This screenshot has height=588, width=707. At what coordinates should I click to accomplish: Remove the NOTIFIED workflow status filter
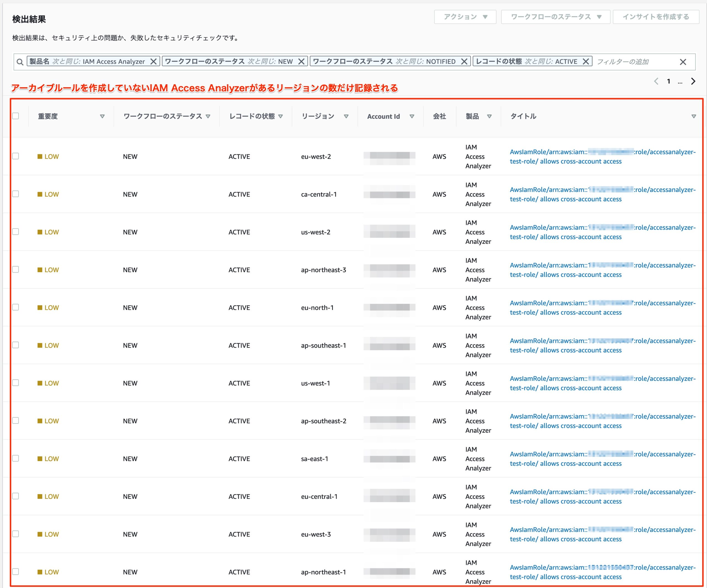[x=464, y=62]
